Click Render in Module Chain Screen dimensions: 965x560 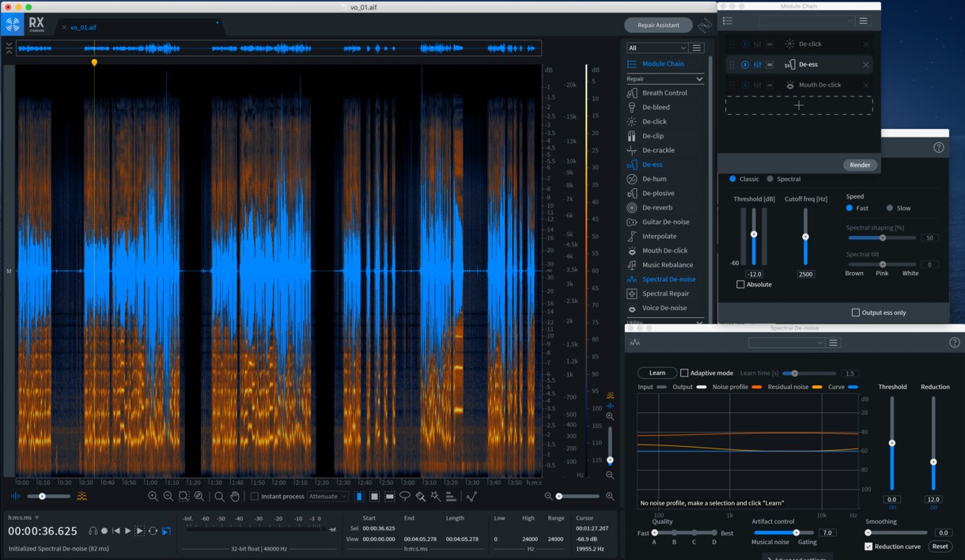tap(860, 165)
